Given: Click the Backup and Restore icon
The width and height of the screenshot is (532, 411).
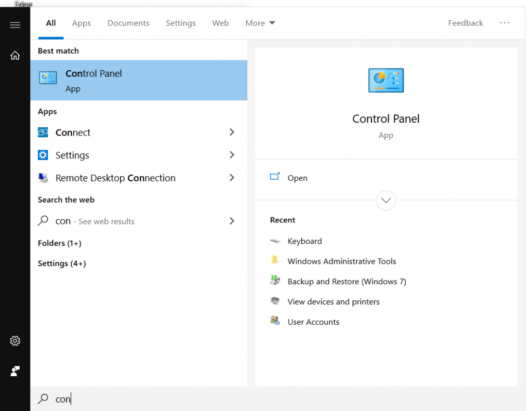Looking at the screenshot, I should click(275, 280).
